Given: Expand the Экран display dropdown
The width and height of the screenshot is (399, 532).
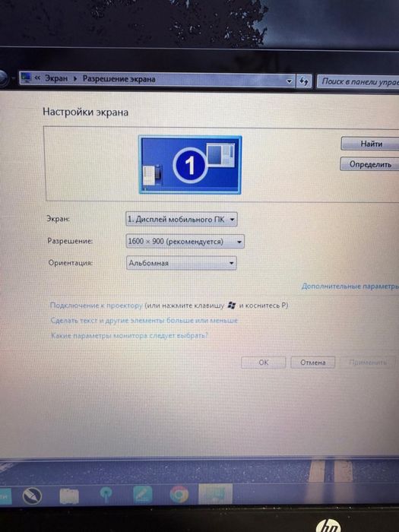Looking at the screenshot, I should coord(182,219).
